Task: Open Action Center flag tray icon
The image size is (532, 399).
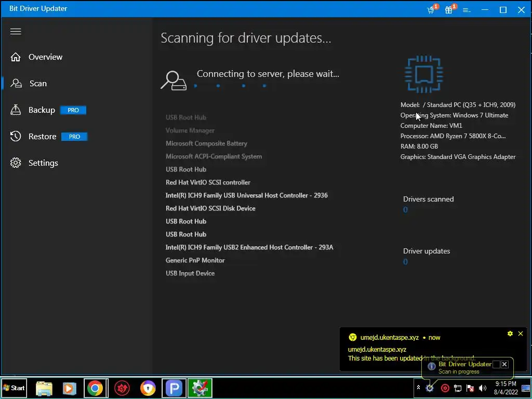Action: point(470,388)
